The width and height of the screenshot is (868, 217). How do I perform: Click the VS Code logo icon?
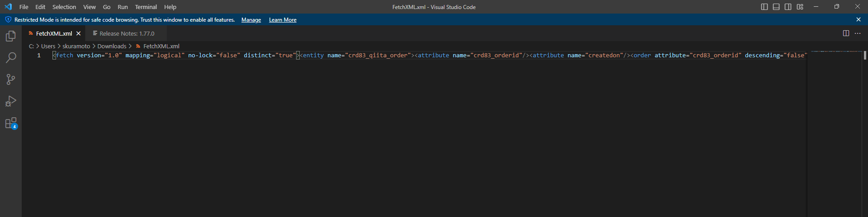click(x=8, y=7)
